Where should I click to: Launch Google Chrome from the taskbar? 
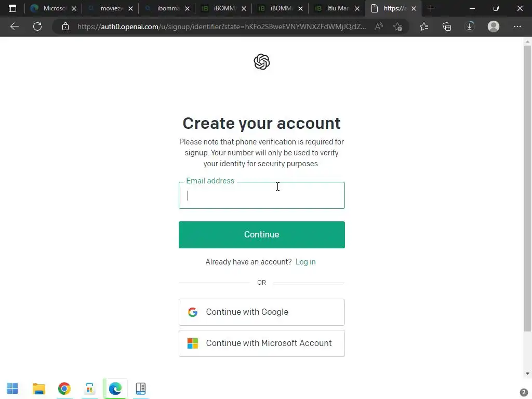[x=64, y=389]
